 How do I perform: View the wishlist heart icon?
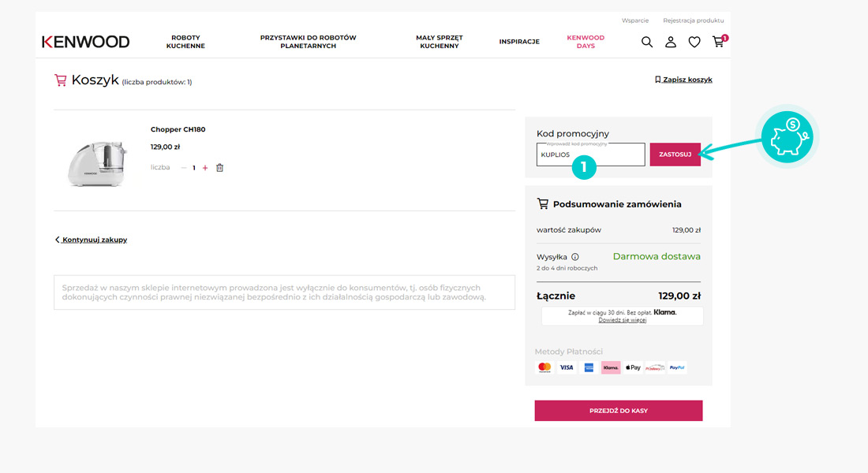click(x=694, y=42)
